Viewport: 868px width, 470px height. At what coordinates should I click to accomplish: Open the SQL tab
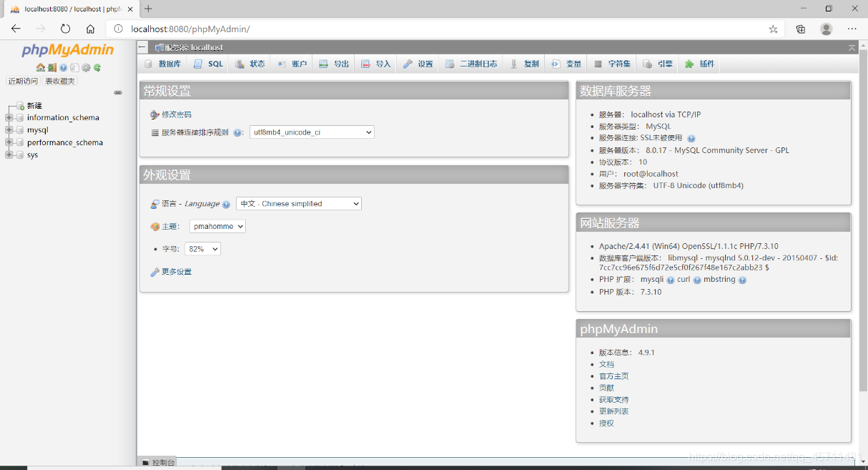pyautogui.click(x=209, y=64)
